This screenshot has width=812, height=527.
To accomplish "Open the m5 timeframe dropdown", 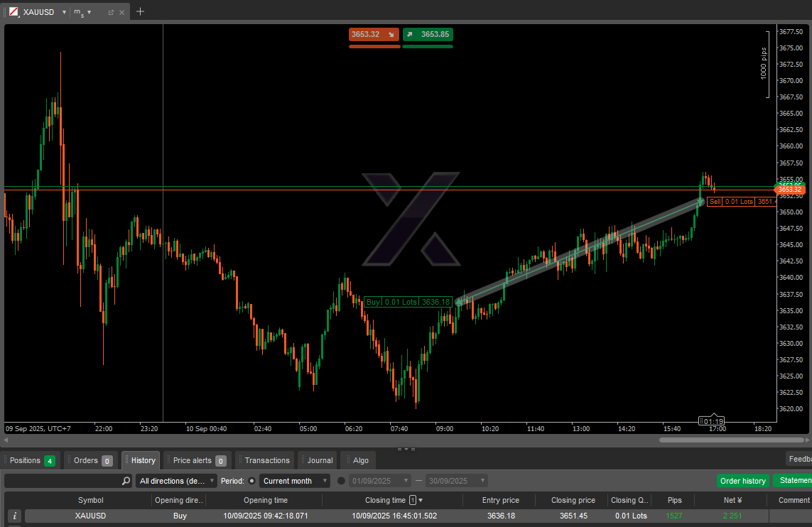I will coord(89,12).
